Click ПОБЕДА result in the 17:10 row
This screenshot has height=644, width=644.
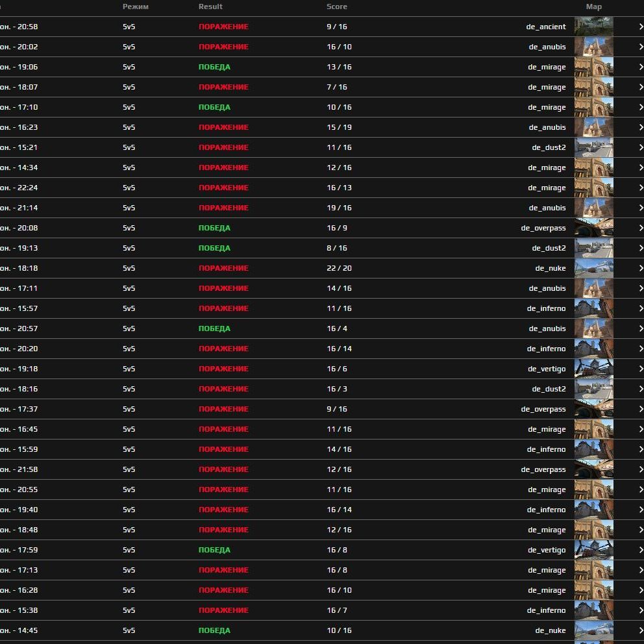(214, 107)
